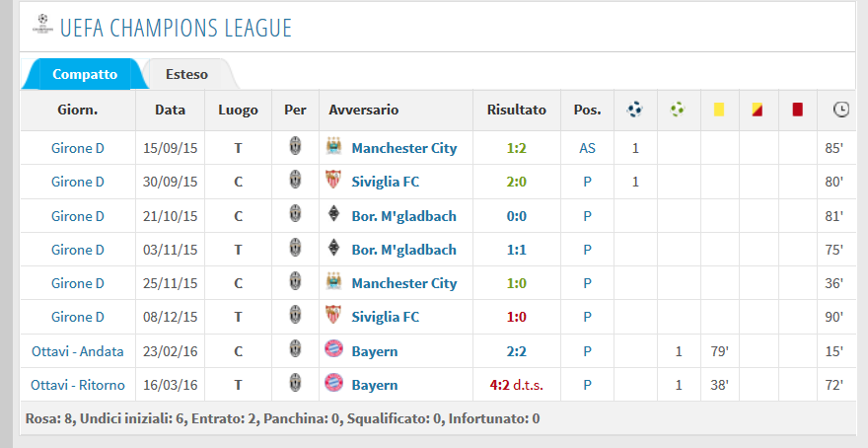Click the yellow card column icon

[719, 110]
